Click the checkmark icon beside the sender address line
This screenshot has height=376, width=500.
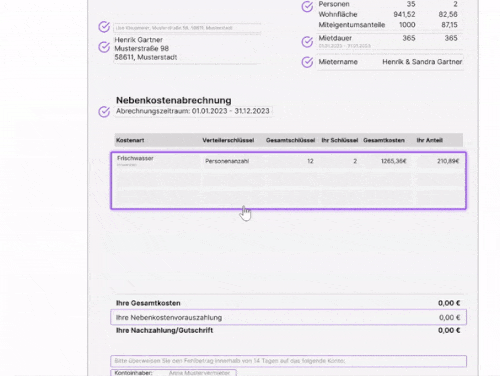(x=104, y=27)
